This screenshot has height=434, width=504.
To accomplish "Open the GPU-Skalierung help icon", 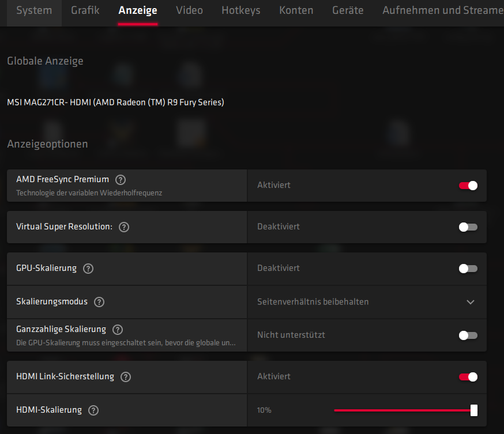I will coord(88,269).
